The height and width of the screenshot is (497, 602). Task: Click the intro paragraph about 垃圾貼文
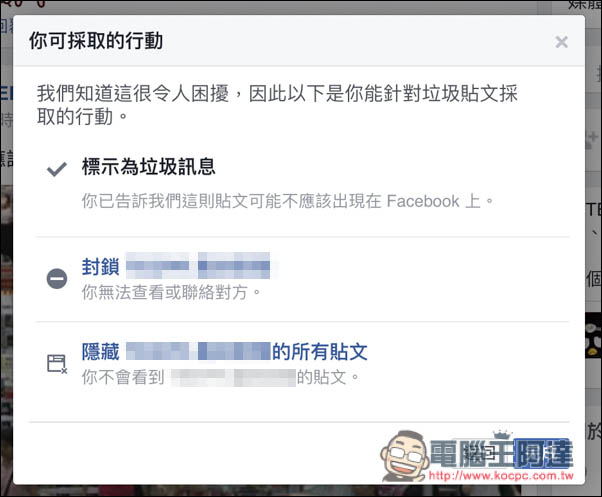point(277,105)
